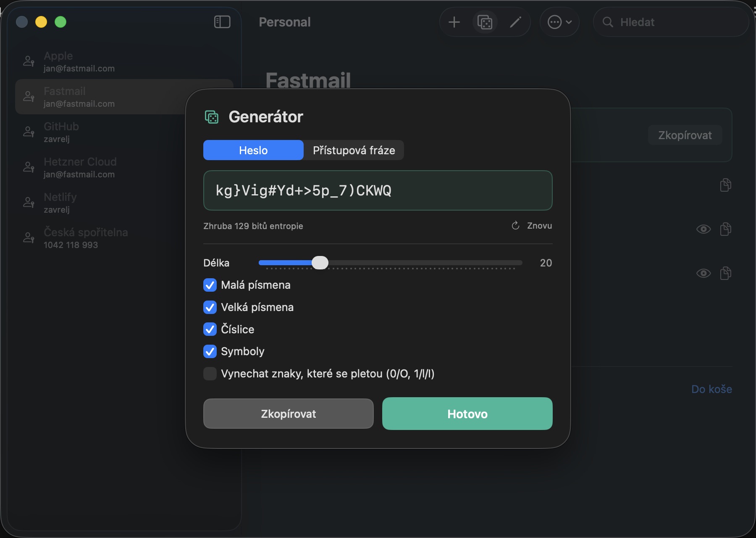Click the GitHub entry's login icon

tap(29, 132)
